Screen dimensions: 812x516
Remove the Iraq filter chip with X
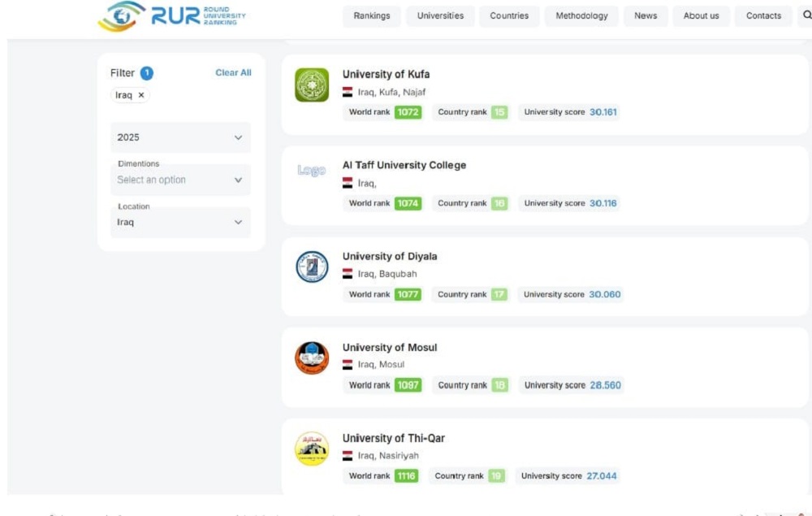click(x=140, y=95)
